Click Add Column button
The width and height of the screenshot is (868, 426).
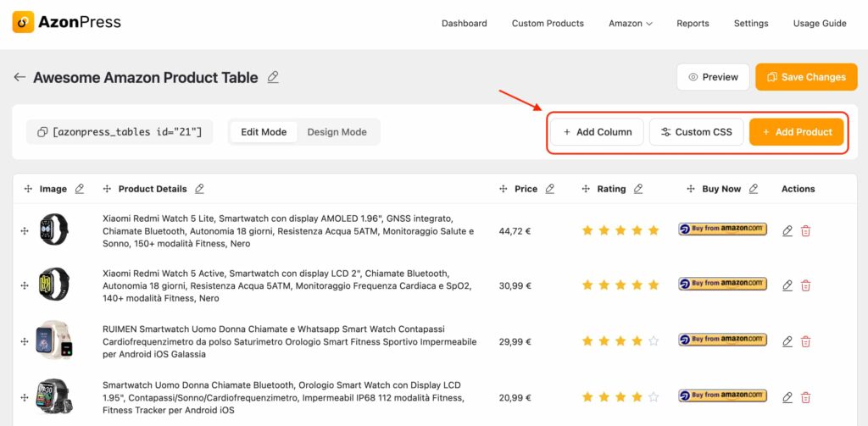pyautogui.click(x=597, y=132)
